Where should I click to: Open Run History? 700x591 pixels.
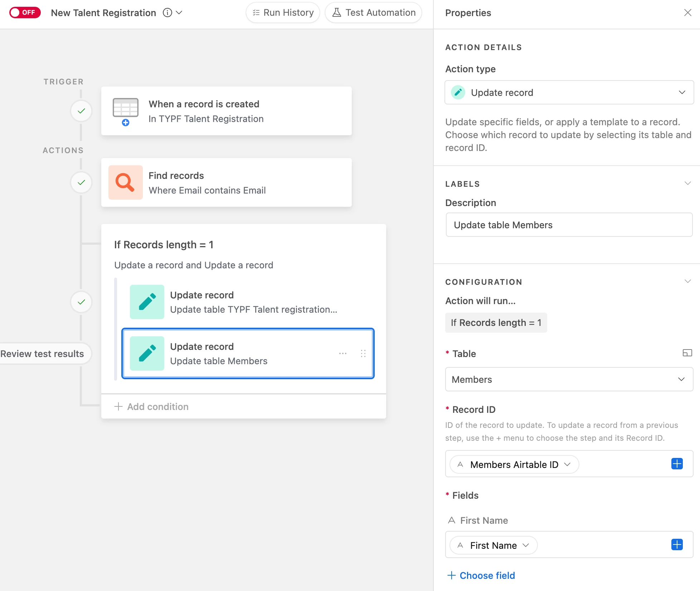pos(283,13)
